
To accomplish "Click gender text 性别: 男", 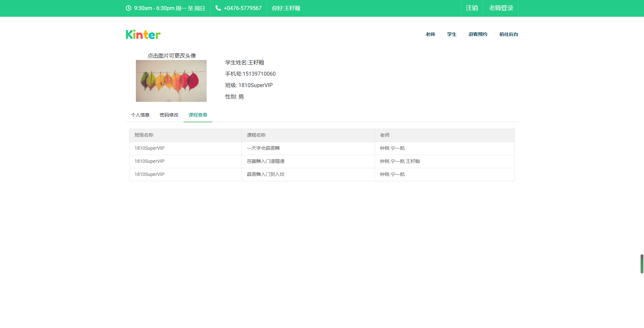I will tap(234, 96).
